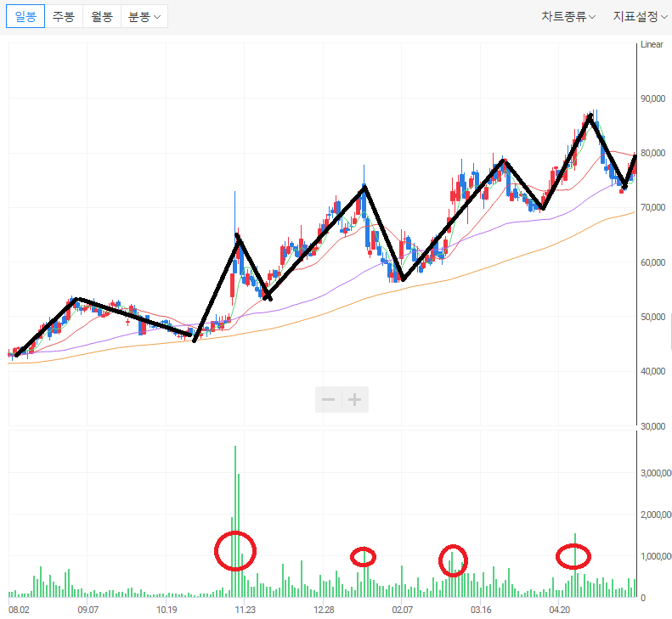
Task: Click the Linear scale label
Action: tap(652, 44)
